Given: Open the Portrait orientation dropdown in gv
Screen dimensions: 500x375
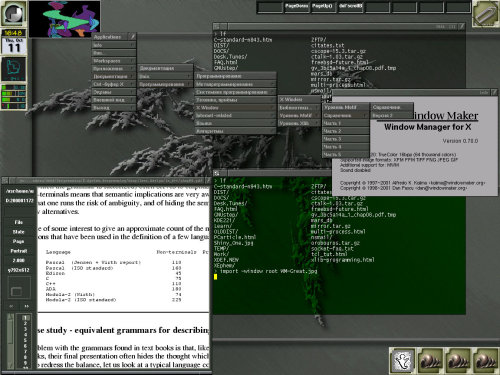Looking at the screenshot, I should click(19, 251).
